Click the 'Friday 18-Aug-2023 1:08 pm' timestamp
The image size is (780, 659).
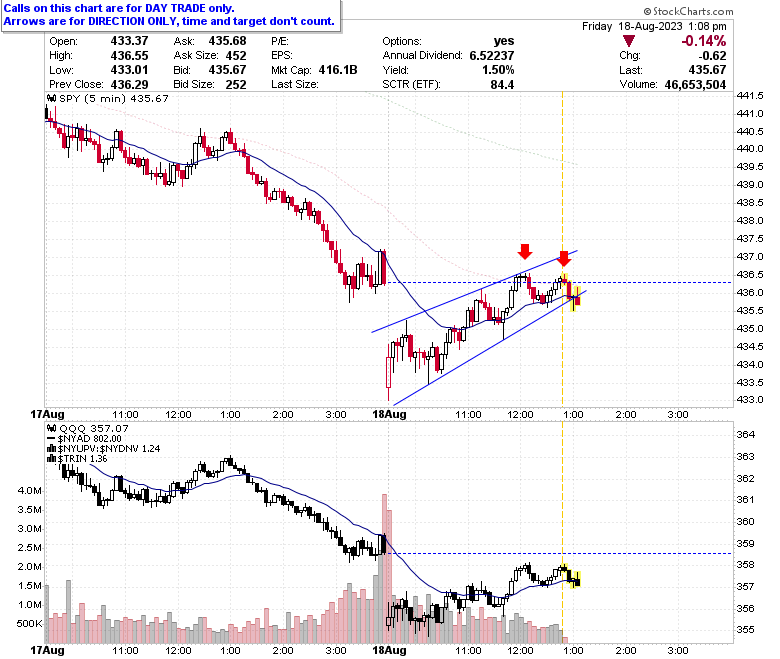(x=654, y=26)
